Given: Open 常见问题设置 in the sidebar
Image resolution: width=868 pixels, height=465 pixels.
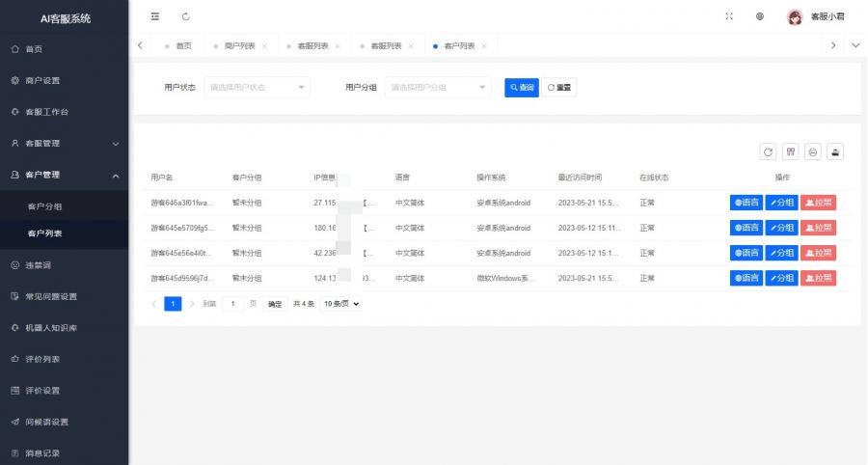Looking at the screenshot, I should click(x=65, y=297).
